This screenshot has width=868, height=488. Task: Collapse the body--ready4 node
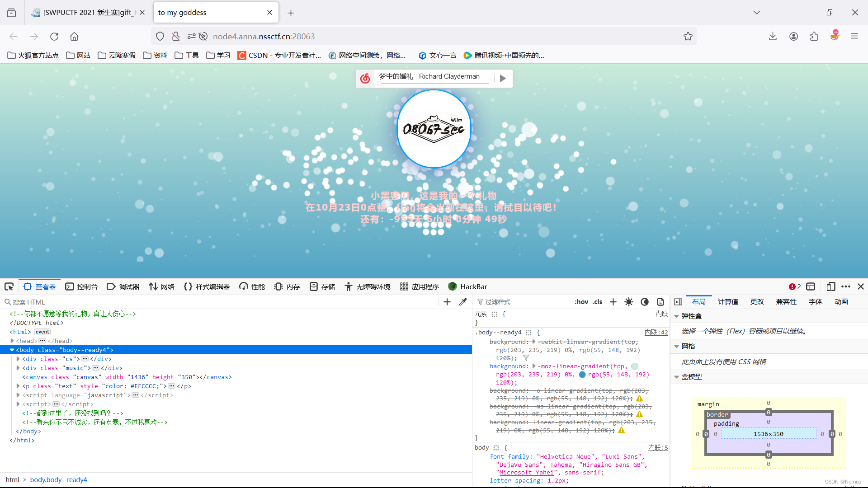(12, 350)
